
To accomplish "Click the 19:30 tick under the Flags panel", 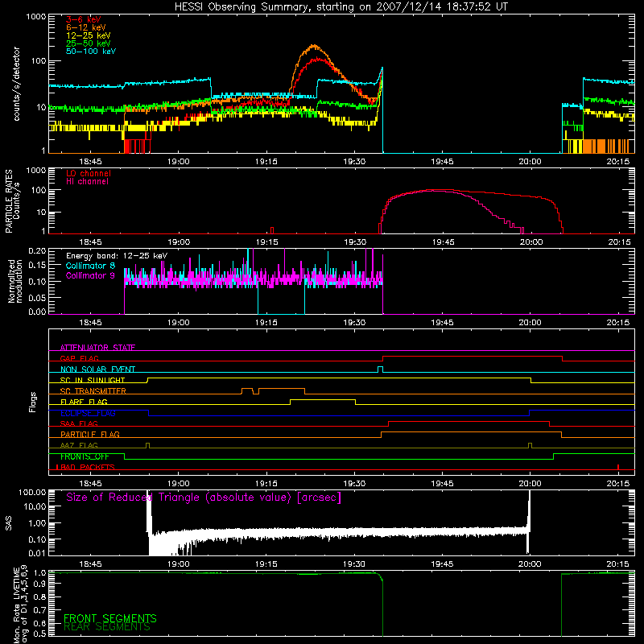I will pos(354,484).
